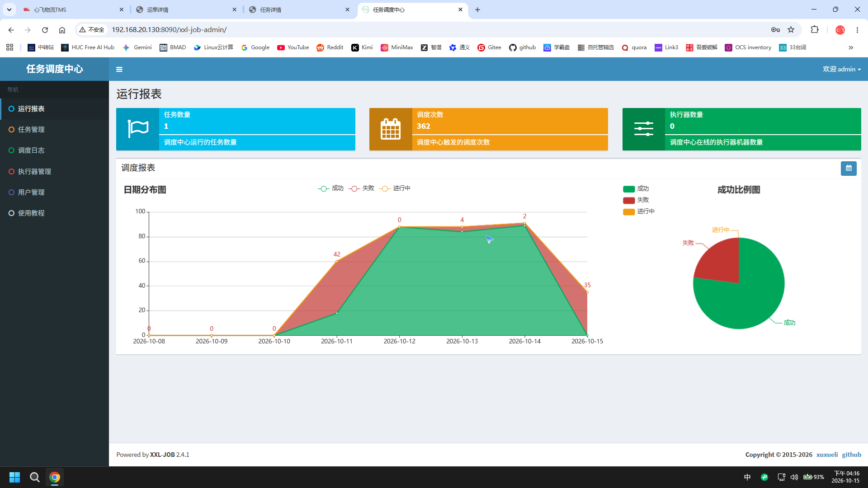The height and width of the screenshot is (488, 868).
Task: Click Chrome icon in the taskbar
Action: point(55,477)
